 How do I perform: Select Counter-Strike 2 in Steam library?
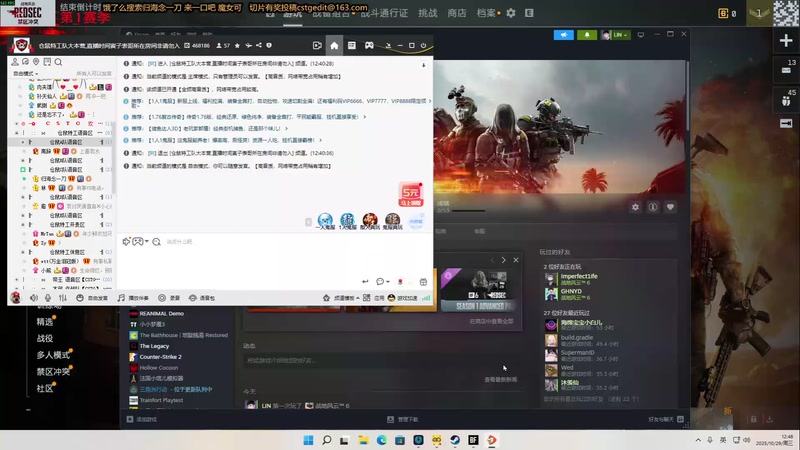click(160, 357)
